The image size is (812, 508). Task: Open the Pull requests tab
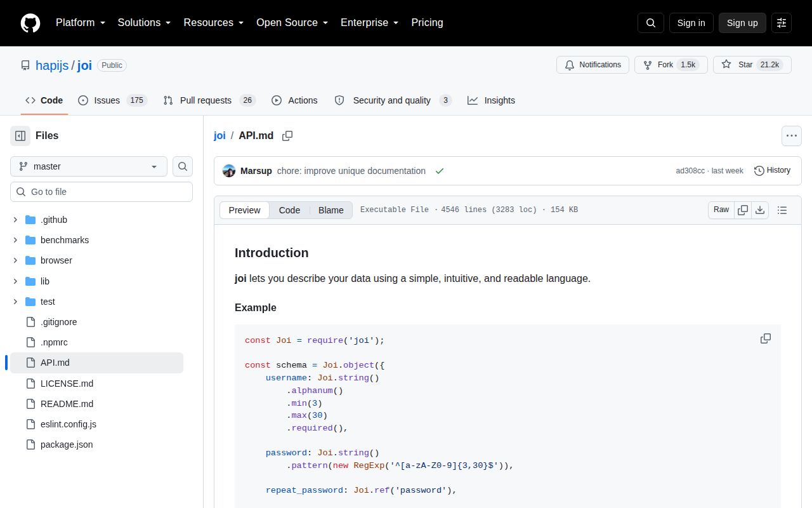(x=209, y=100)
